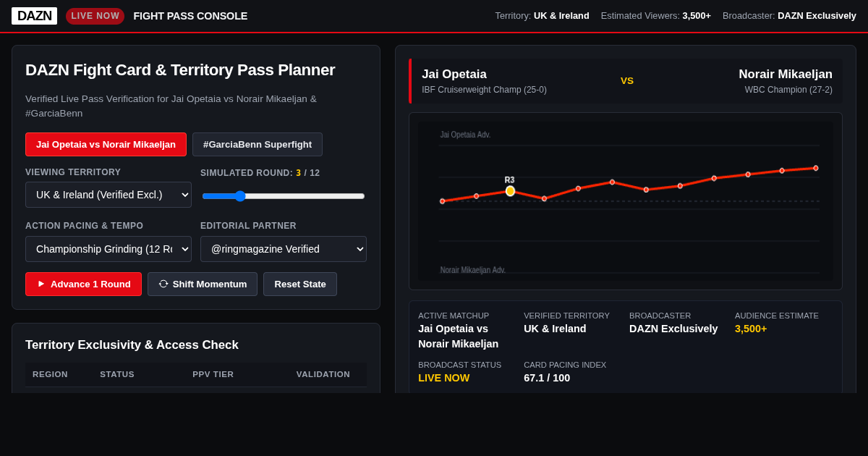Click the Jai Opetaia fighter name in matchup header

click(x=454, y=74)
